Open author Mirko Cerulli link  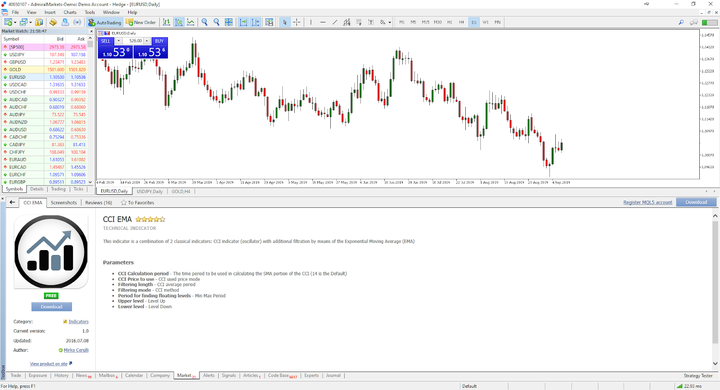tap(76, 350)
